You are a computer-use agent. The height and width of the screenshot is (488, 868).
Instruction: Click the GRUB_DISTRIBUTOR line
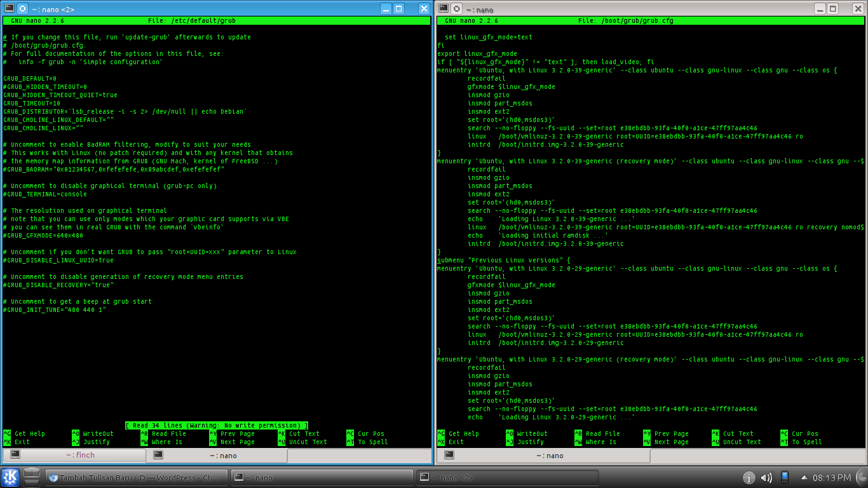(x=125, y=111)
